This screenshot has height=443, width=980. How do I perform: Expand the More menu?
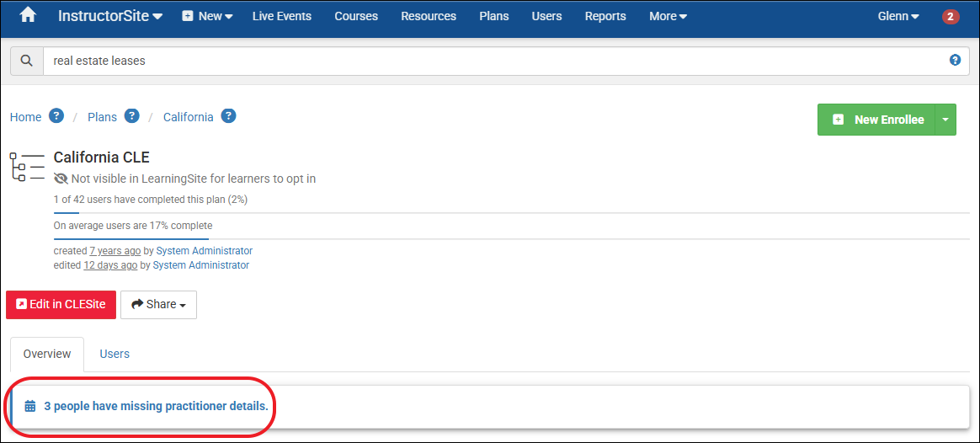[668, 16]
